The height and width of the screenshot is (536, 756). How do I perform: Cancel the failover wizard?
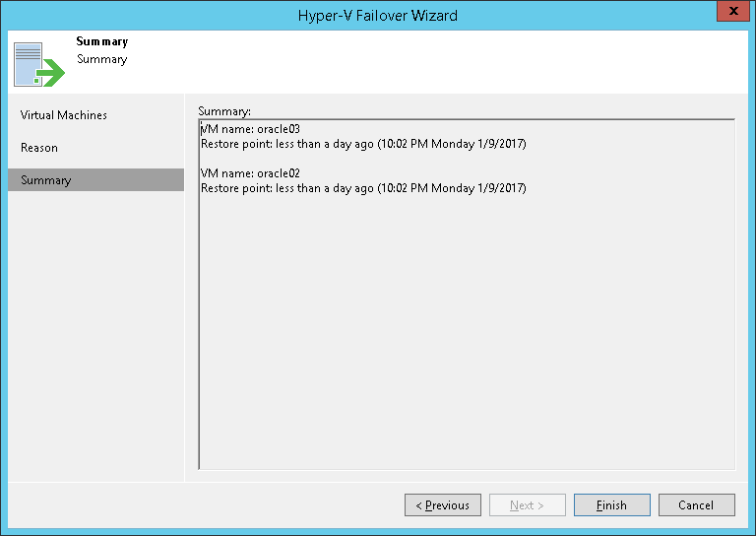point(696,505)
